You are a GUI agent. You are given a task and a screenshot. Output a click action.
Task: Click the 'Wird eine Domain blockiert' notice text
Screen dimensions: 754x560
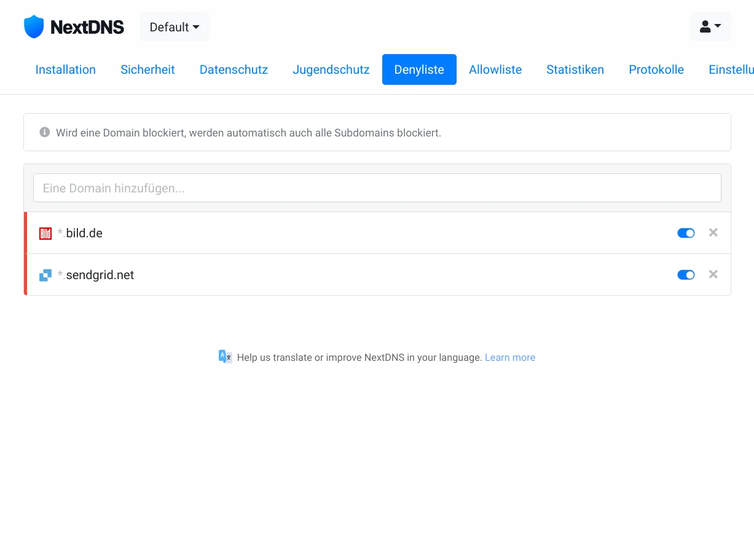248,133
